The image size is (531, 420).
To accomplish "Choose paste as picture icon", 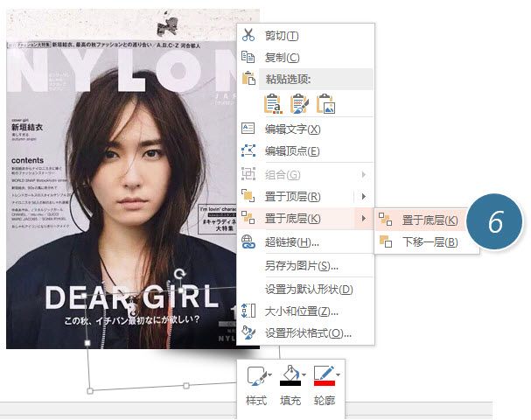I will click(325, 103).
